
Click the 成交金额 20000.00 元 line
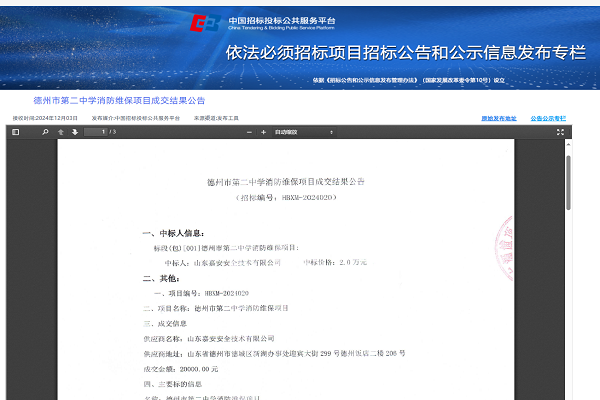[x=181, y=369]
